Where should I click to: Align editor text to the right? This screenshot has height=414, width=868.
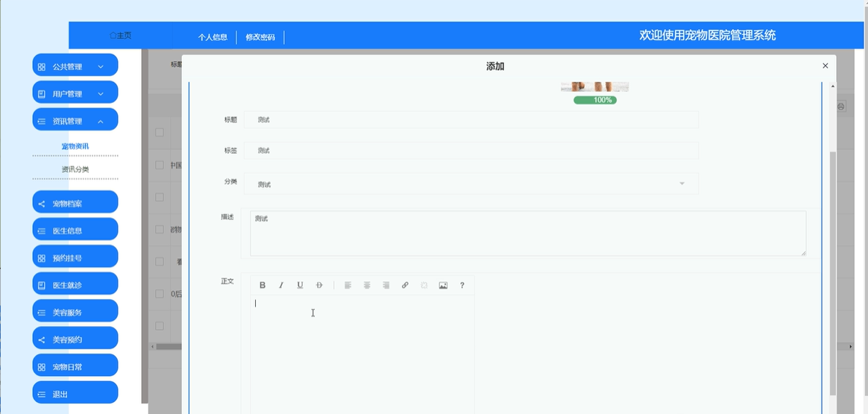386,285
